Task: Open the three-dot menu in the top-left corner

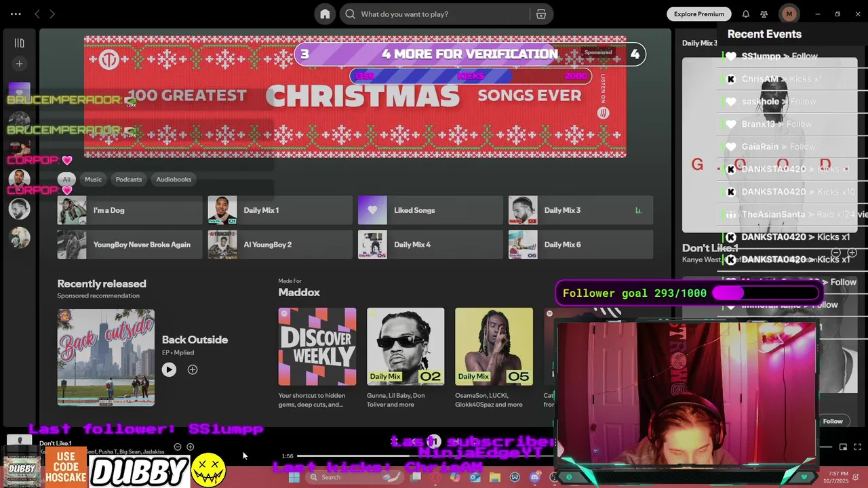Action: [16, 14]
